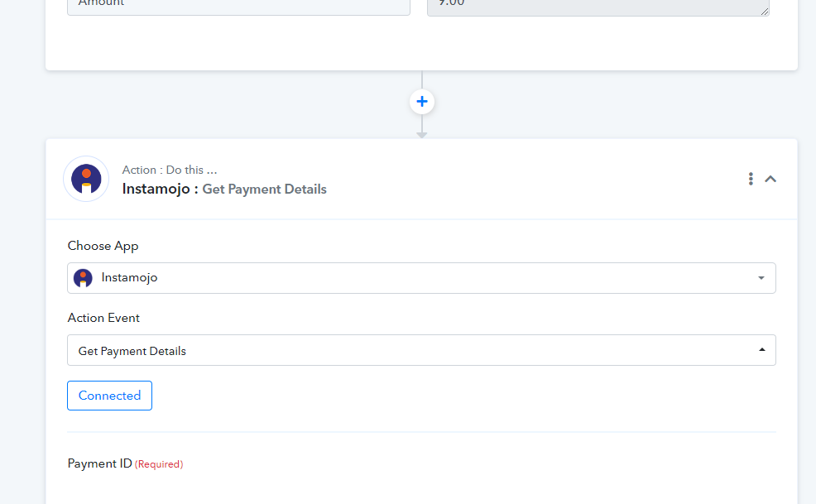Click the Connected button
This screenshot has width=816, height=504.
(x=110, y=396)
